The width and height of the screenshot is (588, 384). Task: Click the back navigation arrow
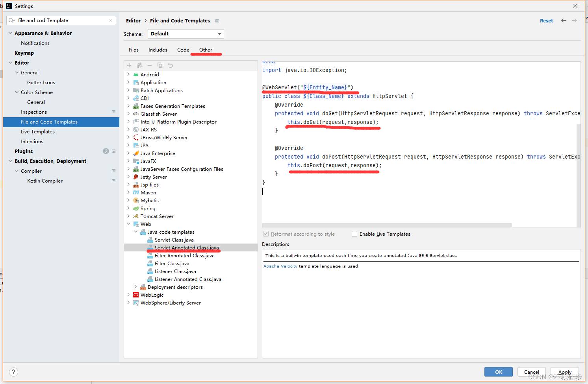[x=564, y=20]
